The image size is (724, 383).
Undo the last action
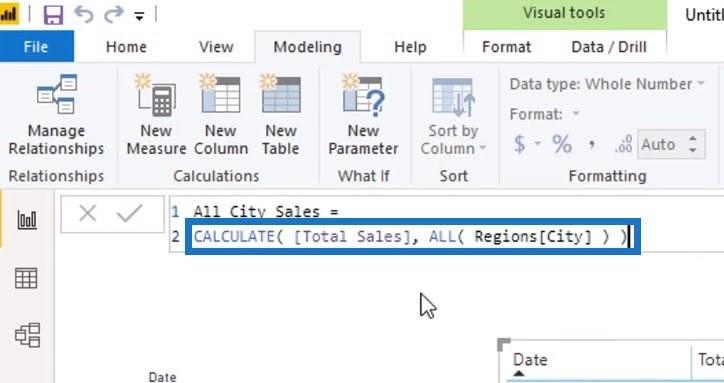click(84, 15)
